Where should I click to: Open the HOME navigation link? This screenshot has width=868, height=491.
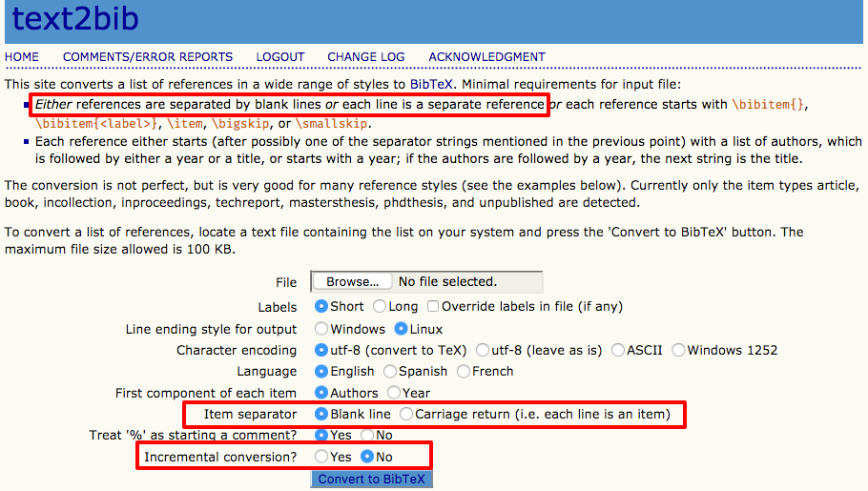click(22, 57)
